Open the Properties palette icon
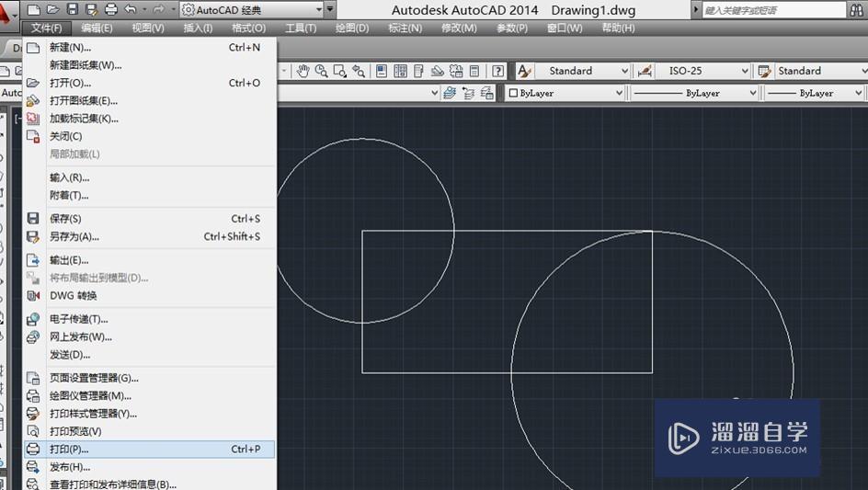 click(382, 71)
